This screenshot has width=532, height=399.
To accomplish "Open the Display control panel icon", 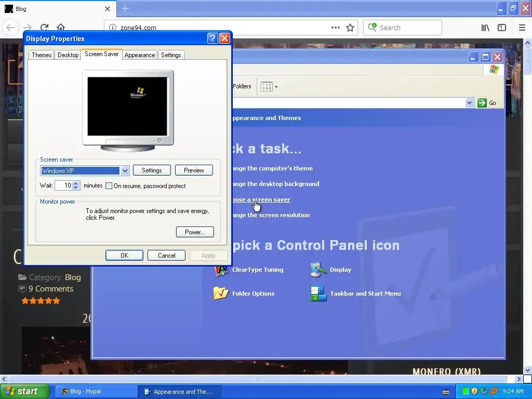I will pos(331,270).
